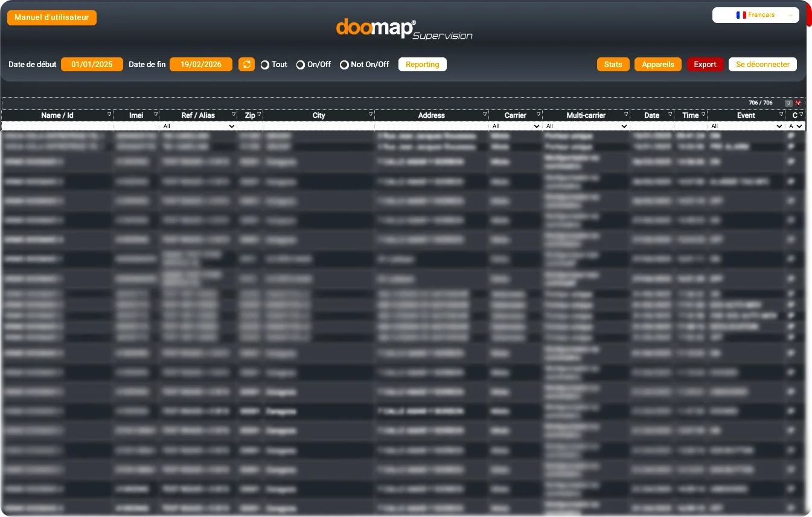Click the Date de début input field
Viewport: 812px width, 517px height.
[x=92, y=65]
